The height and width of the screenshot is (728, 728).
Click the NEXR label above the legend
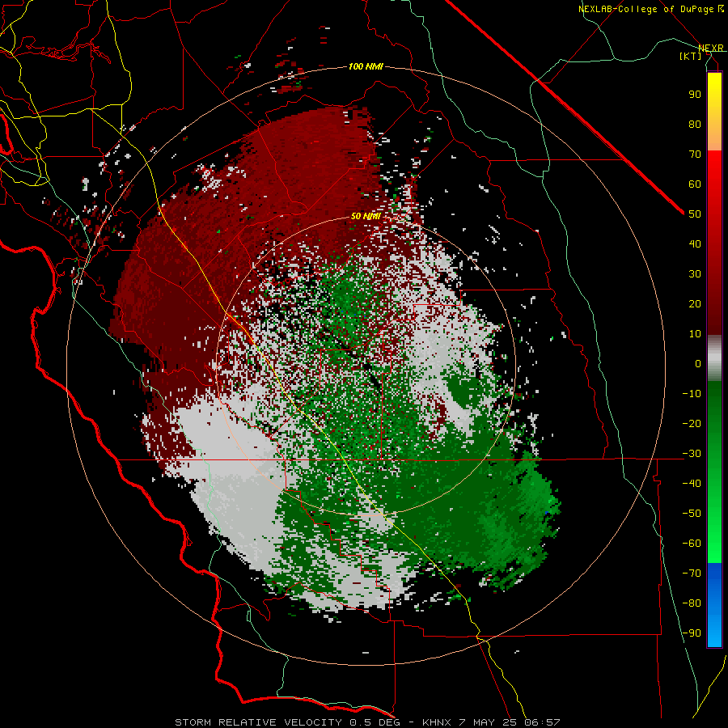click(711, 48)
